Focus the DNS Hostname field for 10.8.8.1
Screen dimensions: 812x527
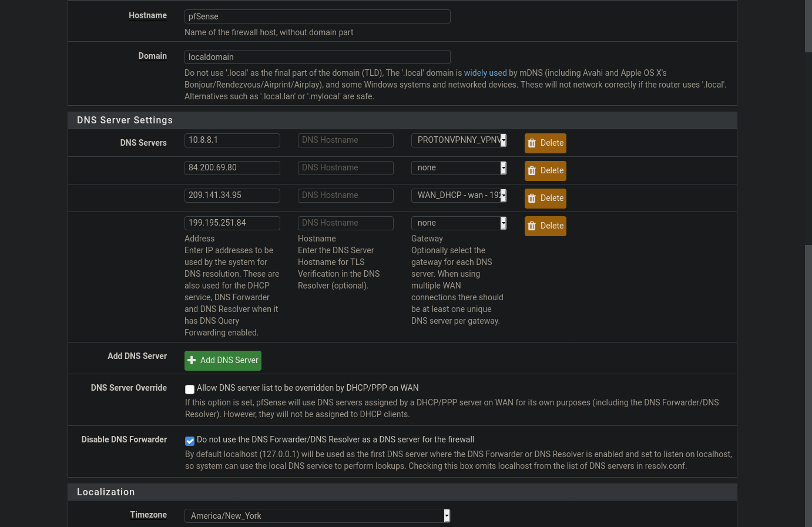click(x=345, y=140)
